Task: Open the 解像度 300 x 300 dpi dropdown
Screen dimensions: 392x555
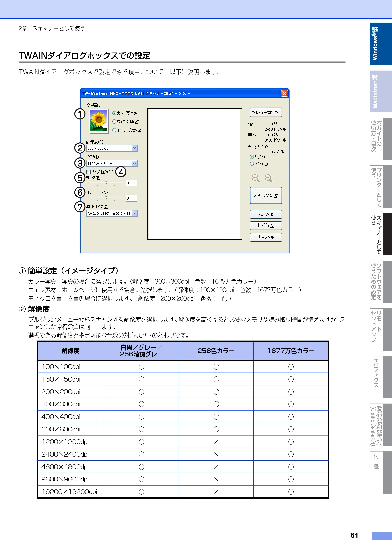Action: click(x=112, y=148)
